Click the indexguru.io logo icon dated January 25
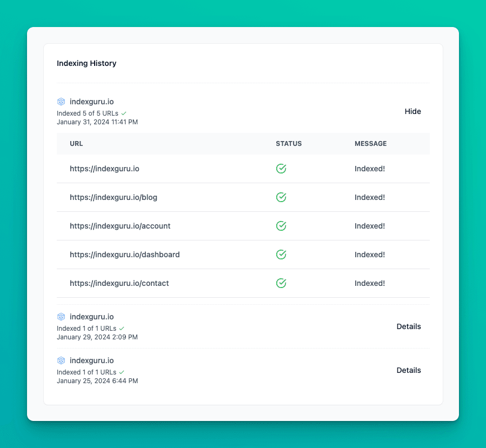The width and height of the screenshot is (486, 448). [x=61, y=360]
